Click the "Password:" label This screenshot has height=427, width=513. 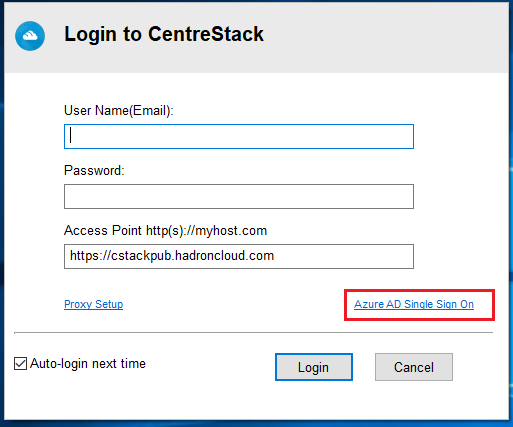click(94, 170)
